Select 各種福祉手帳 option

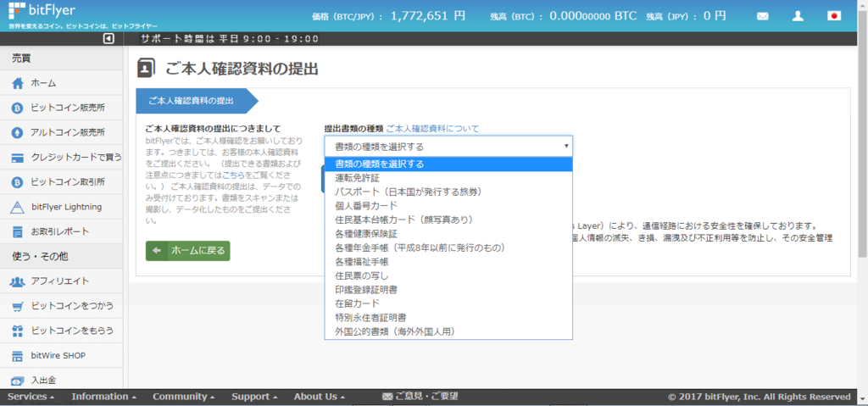[x=448, y=261]
